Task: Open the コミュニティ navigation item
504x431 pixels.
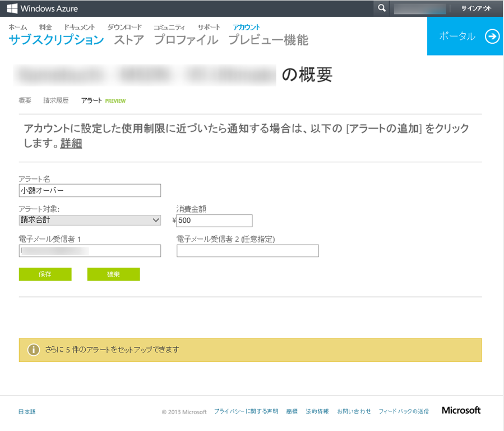Action: (169, 27)
